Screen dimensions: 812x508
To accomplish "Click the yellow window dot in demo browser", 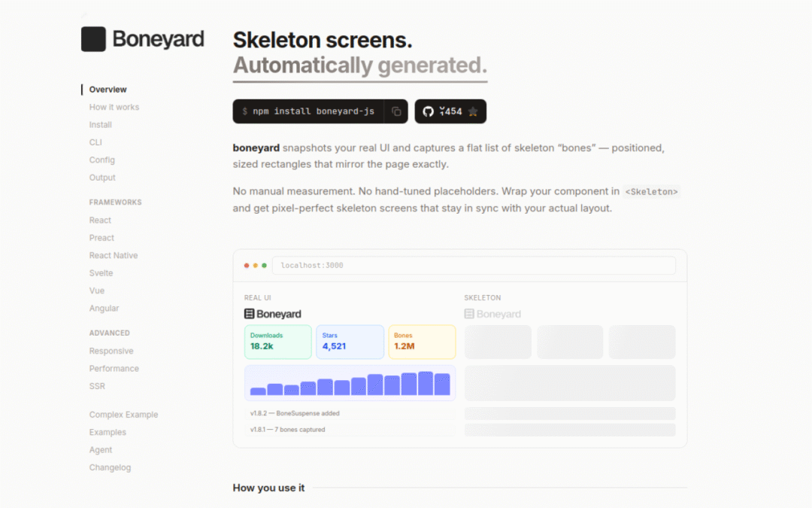I will pos(256,266).
